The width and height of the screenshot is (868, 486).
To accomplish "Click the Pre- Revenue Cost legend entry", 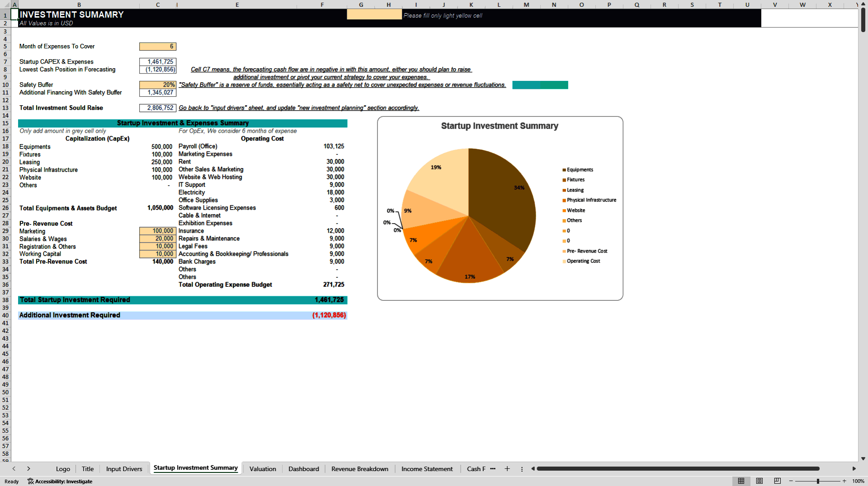I will click(x=585, y=251).
